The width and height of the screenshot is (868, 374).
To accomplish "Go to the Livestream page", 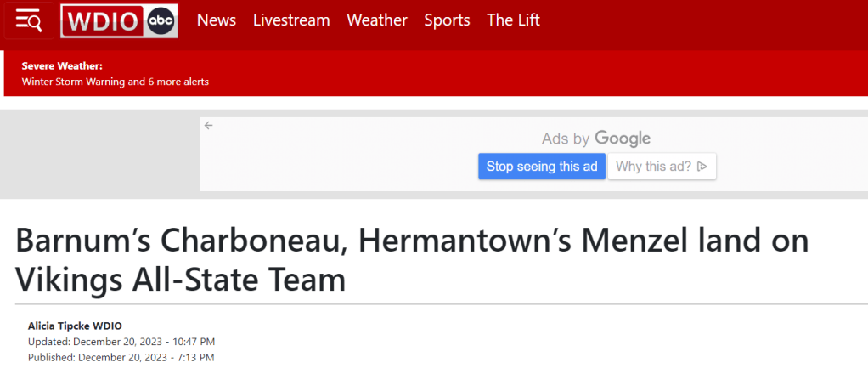I will click(291, 20).
